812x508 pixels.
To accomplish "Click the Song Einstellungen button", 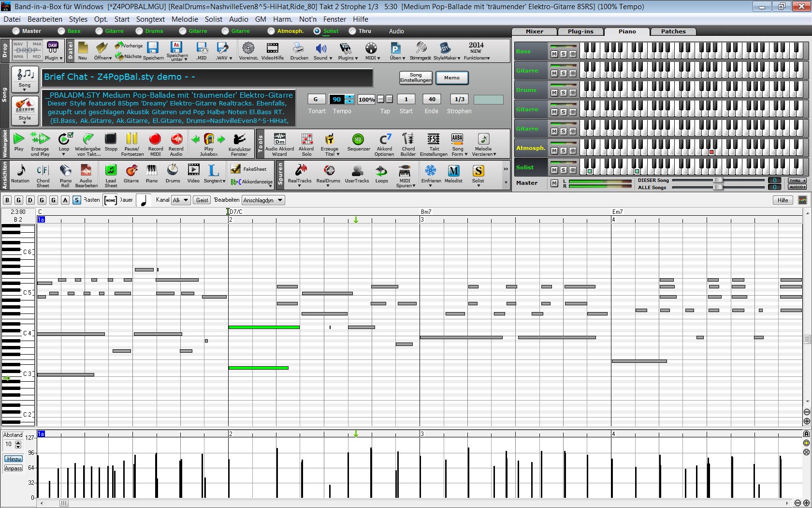I will (x=416, y=77).
